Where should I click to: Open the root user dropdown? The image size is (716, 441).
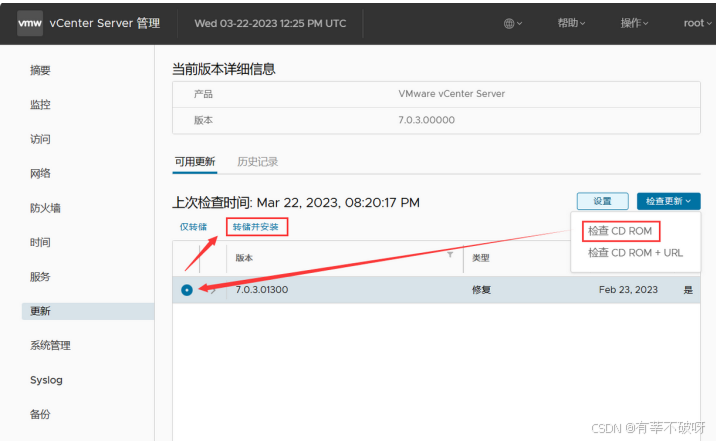(x=697, y=23)
